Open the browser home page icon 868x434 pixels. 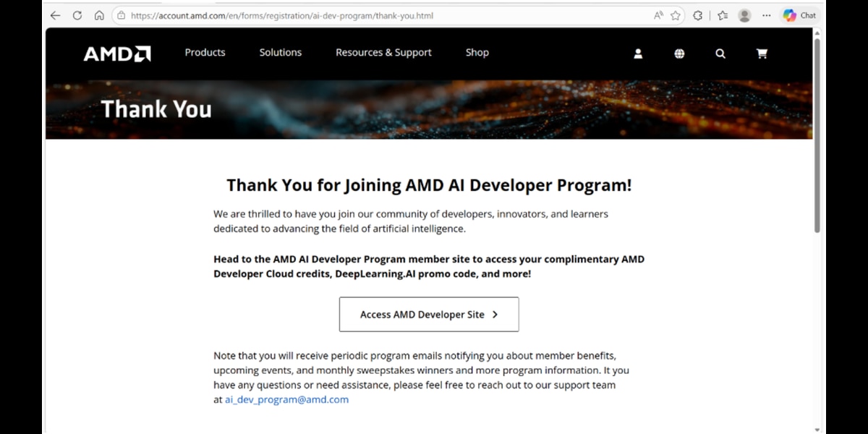[x=99, y=15]
